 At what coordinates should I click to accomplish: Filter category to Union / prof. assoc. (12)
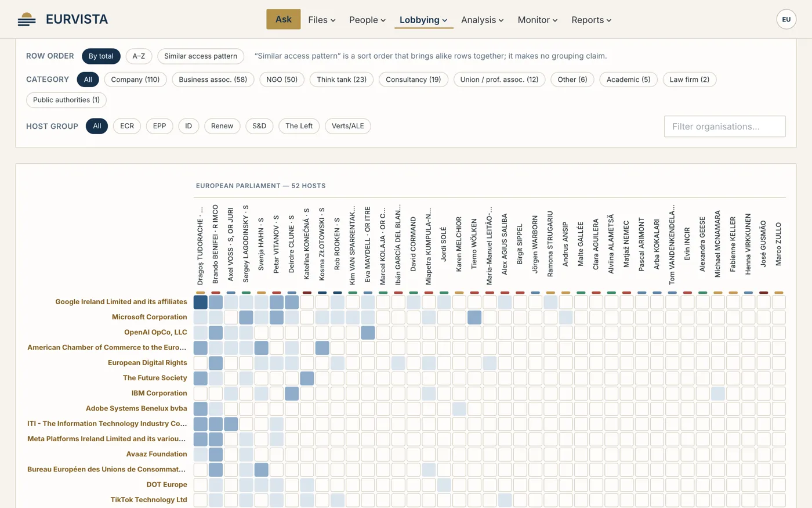[499, 80]
